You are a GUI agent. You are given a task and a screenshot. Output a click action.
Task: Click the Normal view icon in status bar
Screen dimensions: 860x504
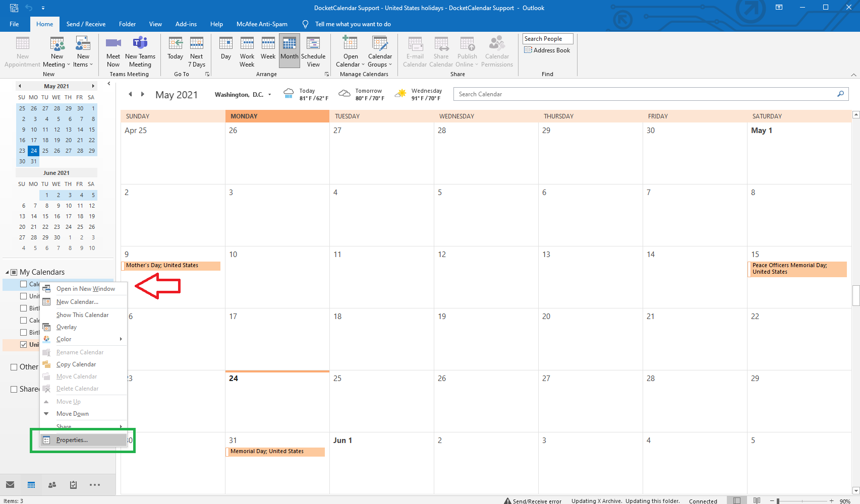[737, 500]
